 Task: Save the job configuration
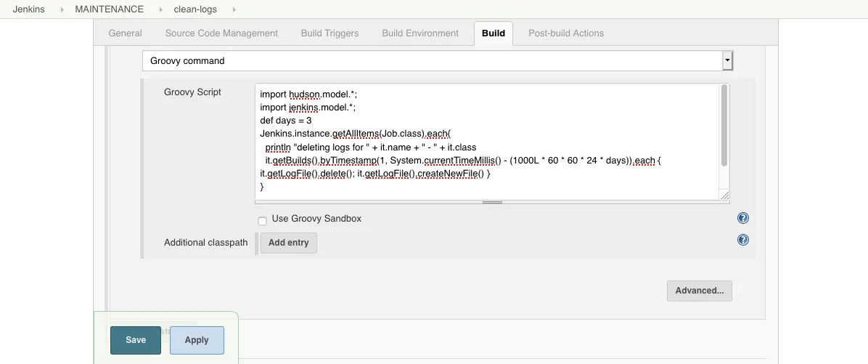pyautogui.click(x=136, y=340)
